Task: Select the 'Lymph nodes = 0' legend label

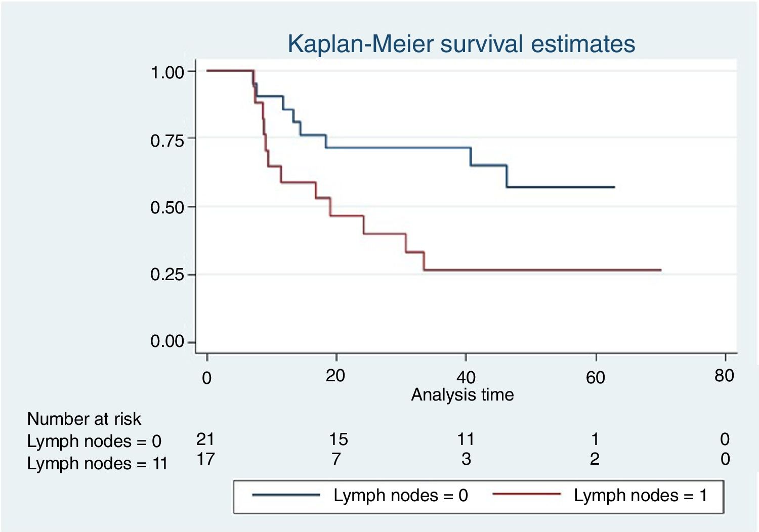Action: (x=400, y=496)
